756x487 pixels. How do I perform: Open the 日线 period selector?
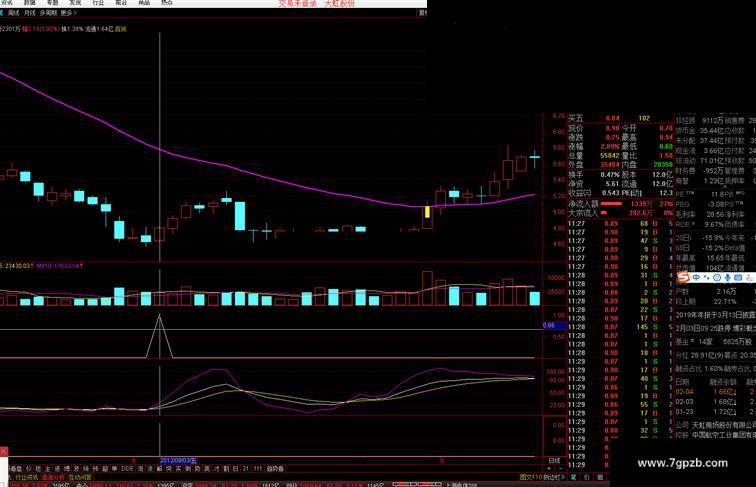coord(554,460)
